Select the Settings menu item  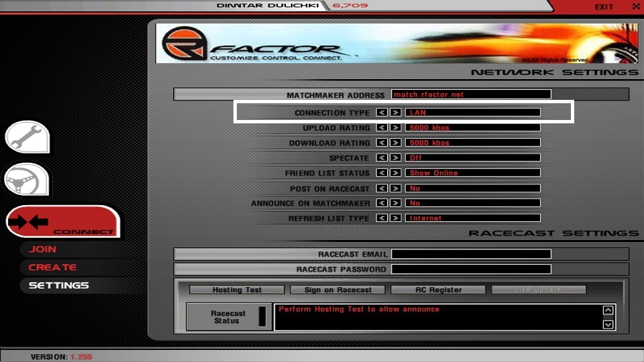pos(58,286)
